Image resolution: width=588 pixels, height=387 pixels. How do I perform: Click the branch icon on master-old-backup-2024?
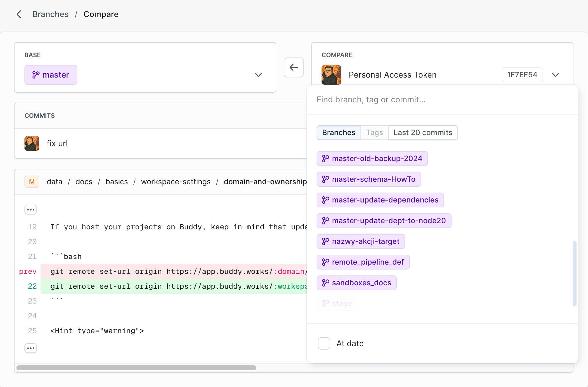tap(326, 159)
